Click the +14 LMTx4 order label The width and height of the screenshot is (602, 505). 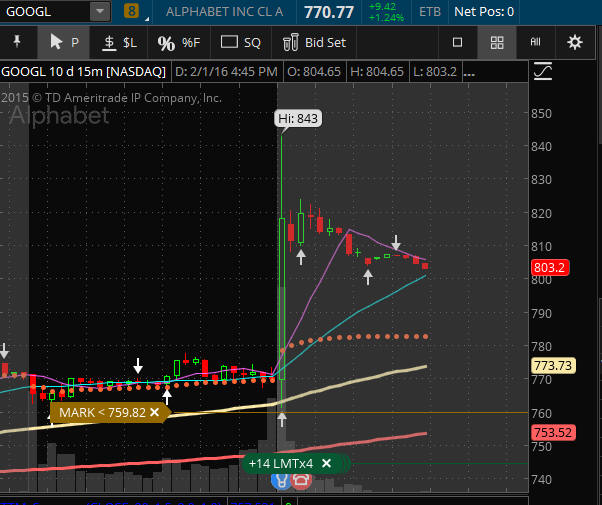coord(281,464)
